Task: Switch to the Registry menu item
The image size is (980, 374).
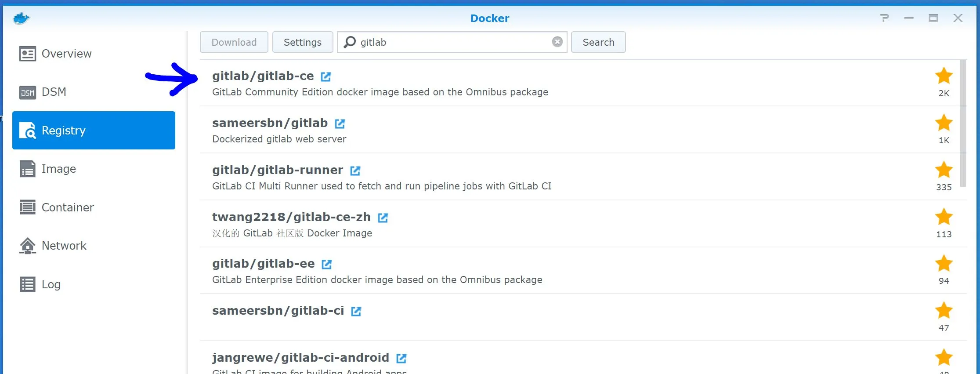Action: [94, 131]
